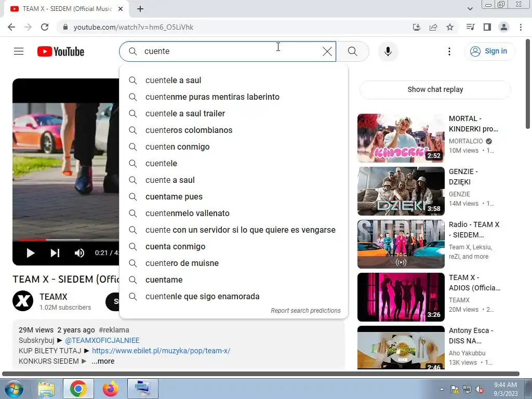Viewport: 532px width, 399px height.
Task: Go back with browser back arrow
Action: tap(11, 27)
